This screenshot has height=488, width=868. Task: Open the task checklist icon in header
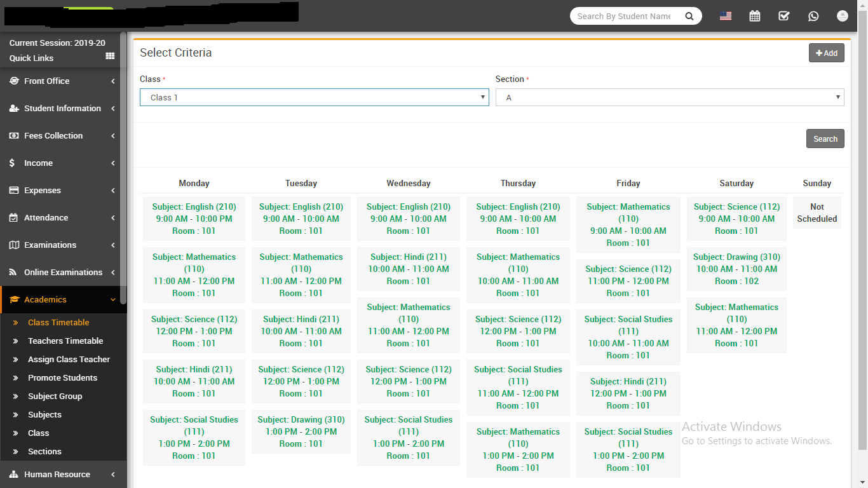[783, 17]
